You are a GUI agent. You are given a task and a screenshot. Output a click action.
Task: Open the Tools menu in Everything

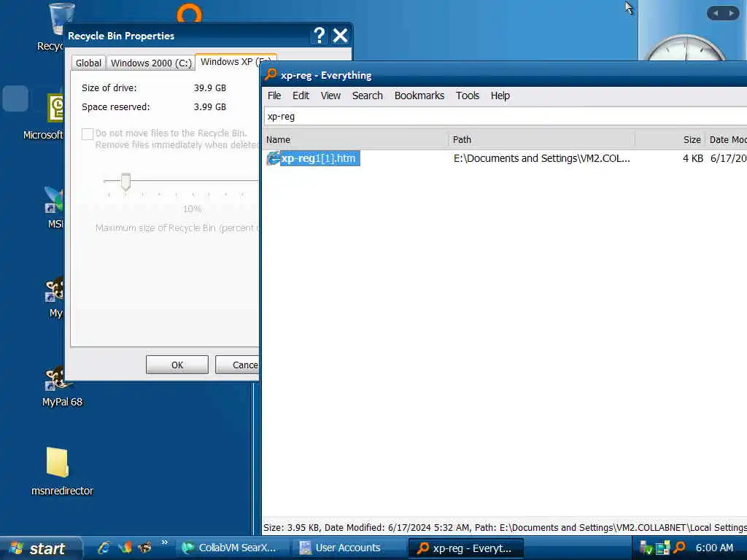(468, 96)
